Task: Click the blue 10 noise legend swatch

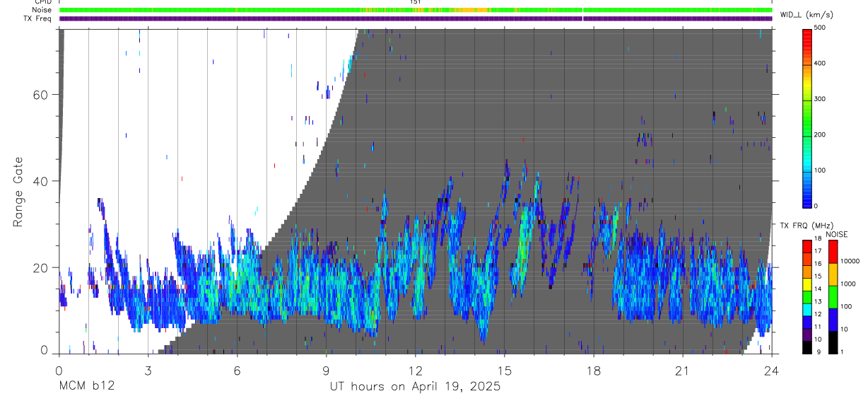Action: 833,320
